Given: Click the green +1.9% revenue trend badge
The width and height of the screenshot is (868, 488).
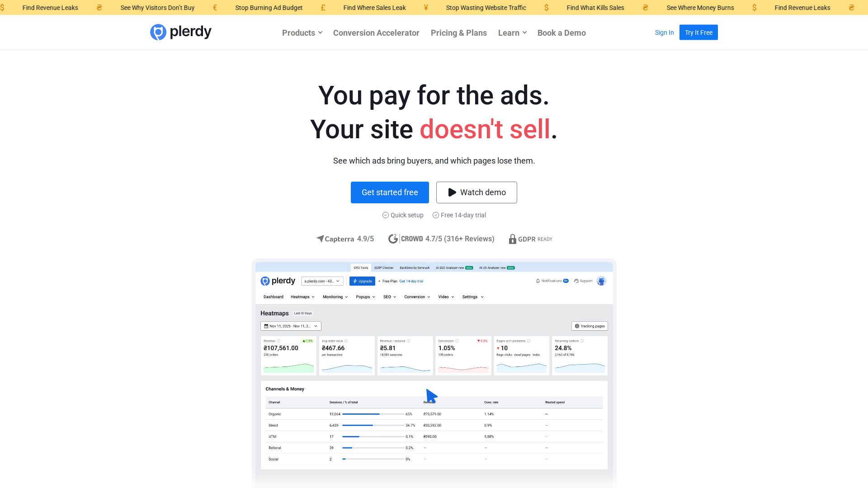Looking at the screenshot, I should pos(307,341).
